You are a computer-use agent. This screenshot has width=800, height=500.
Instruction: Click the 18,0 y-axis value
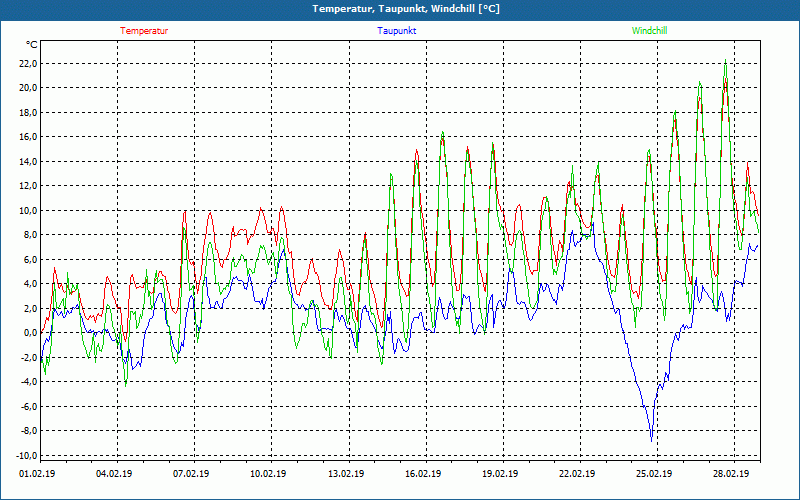point(28,112)
